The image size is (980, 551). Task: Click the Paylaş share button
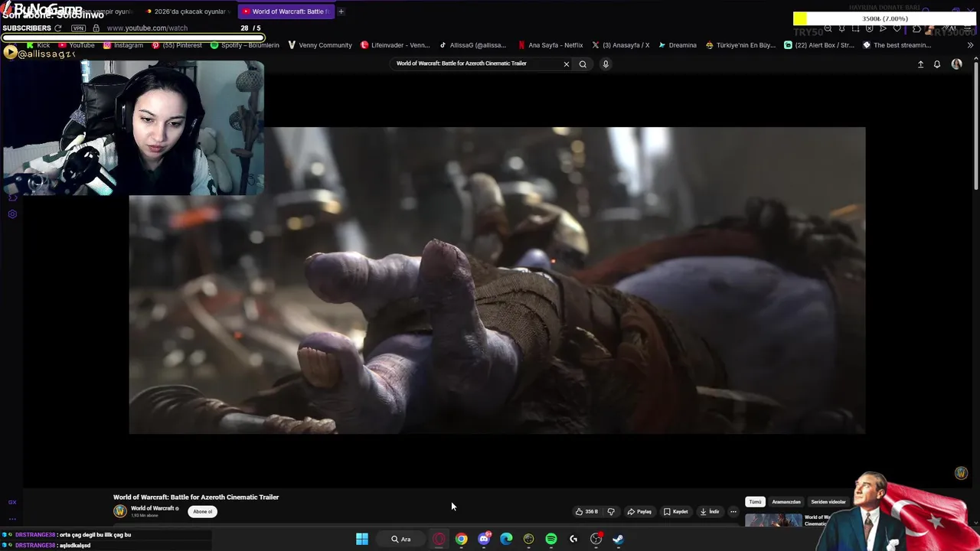(639, 511)
